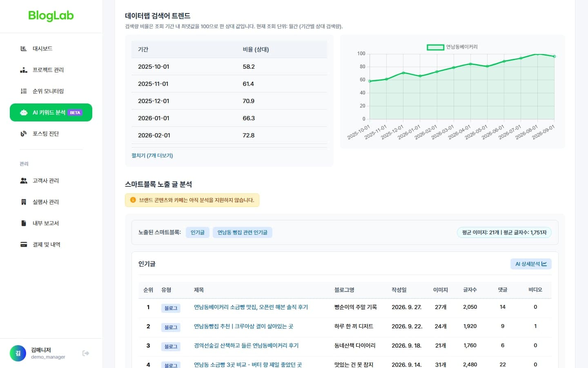The width and height of the screenshot is (588, 368).
Task: Click the customer management people icon
Action: 24,181
